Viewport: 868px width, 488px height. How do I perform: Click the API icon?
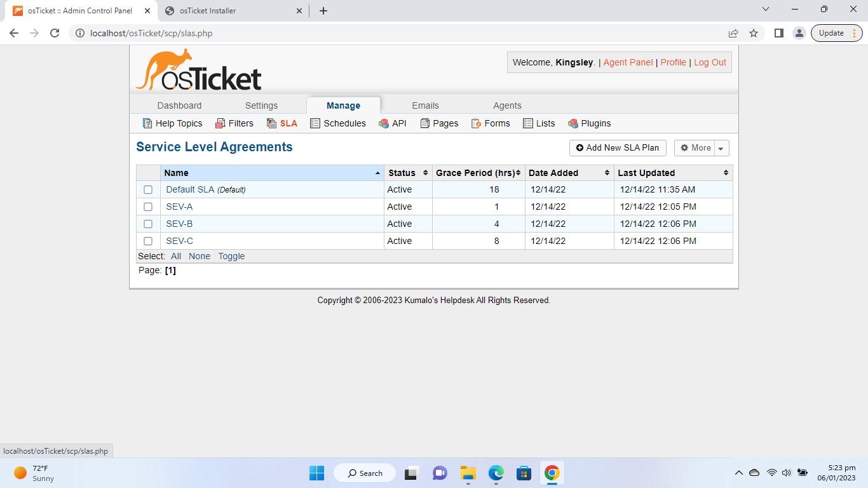pyautogui.click(x=384, y=123)
